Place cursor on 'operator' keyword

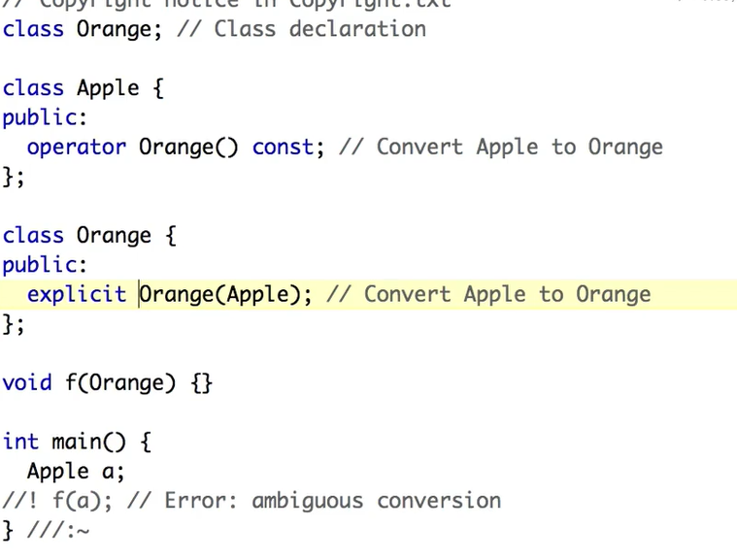[x=77, y=147]
